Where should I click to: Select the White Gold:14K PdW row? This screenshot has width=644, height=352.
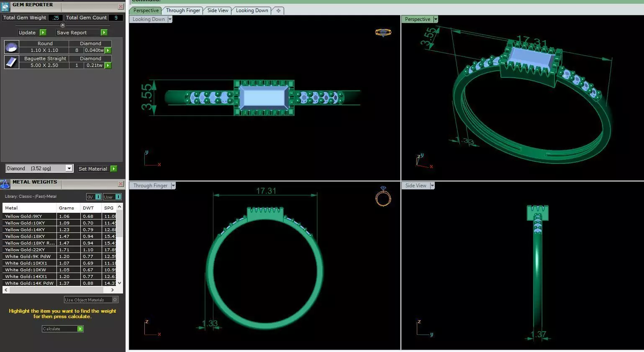(60, 283)
